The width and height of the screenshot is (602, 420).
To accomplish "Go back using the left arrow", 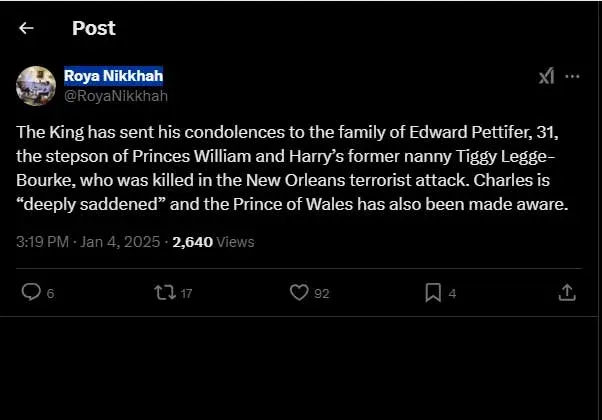I will (x=26, y=28).
